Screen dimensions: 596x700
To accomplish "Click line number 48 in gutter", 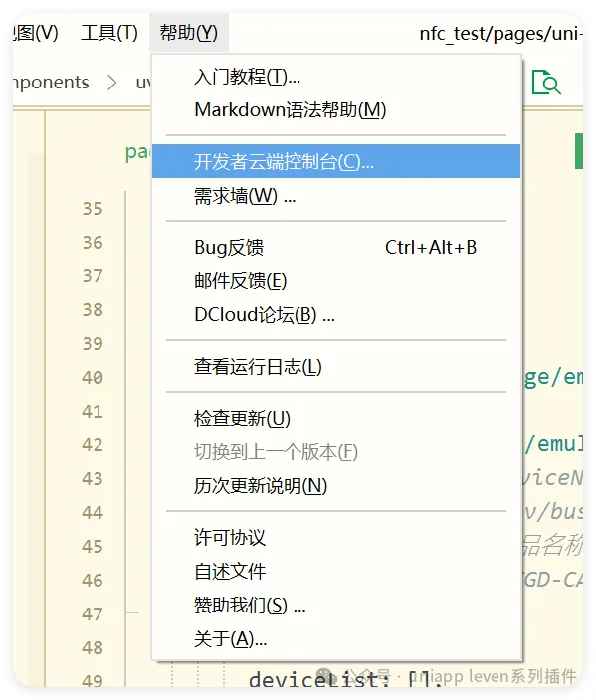I will 93,647.
